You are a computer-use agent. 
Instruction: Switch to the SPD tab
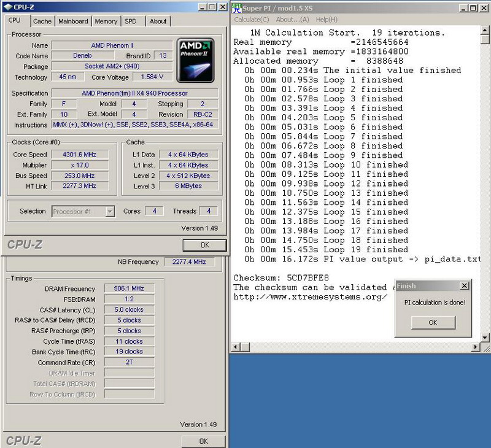pyautogui.click(x=131, y=21)
